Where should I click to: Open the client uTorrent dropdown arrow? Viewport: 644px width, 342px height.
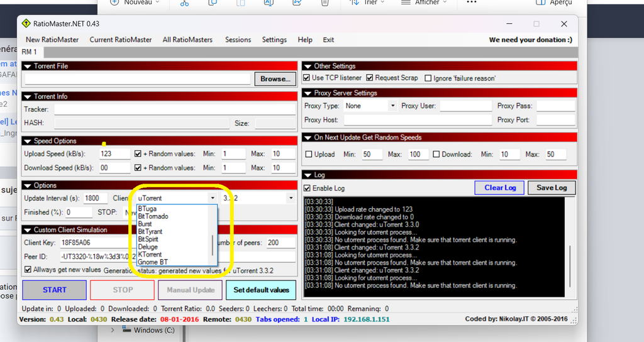point(213,198)
